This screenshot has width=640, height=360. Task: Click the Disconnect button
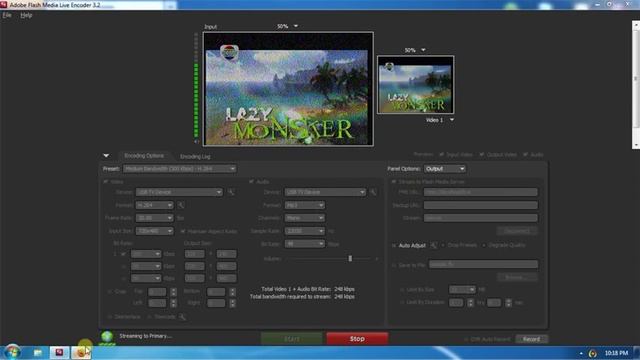coord(517,231)
